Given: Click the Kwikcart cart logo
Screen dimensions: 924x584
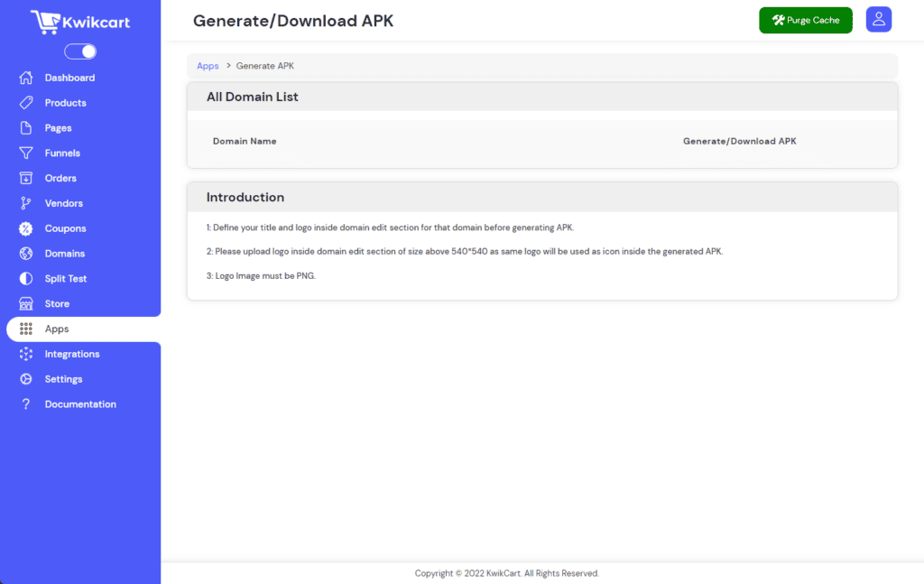Looking at the screenshot, I should [80, 22].
